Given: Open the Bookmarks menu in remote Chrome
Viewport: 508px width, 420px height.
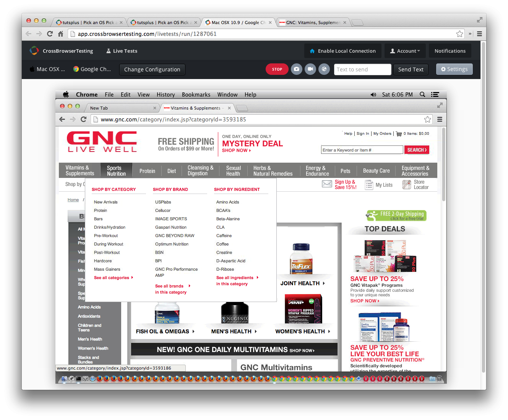Looking at the screenshot, I should tap(196, 94).
